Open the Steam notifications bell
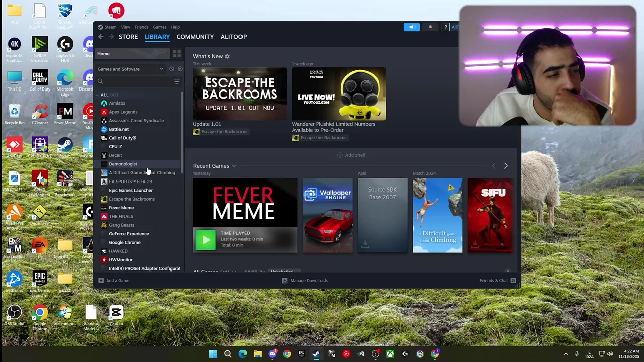The width and height of the screenshot is (644, 362). [430, 27]
